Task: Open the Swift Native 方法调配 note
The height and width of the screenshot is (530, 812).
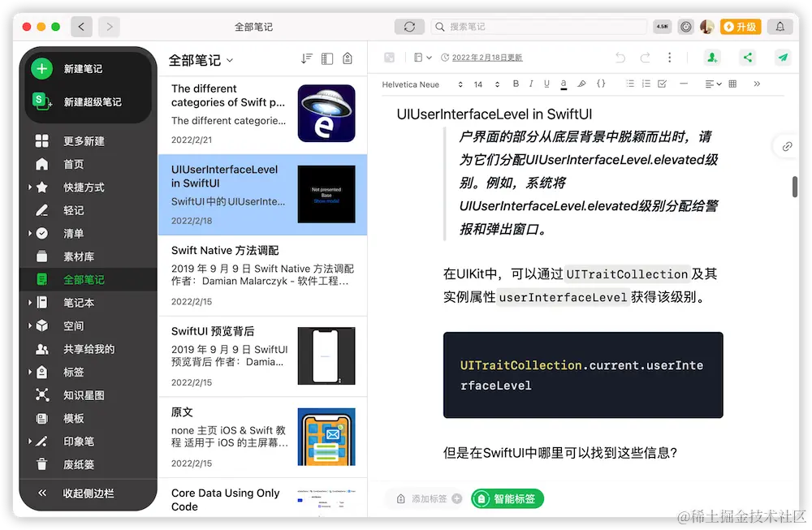Action: coord(263,275)
